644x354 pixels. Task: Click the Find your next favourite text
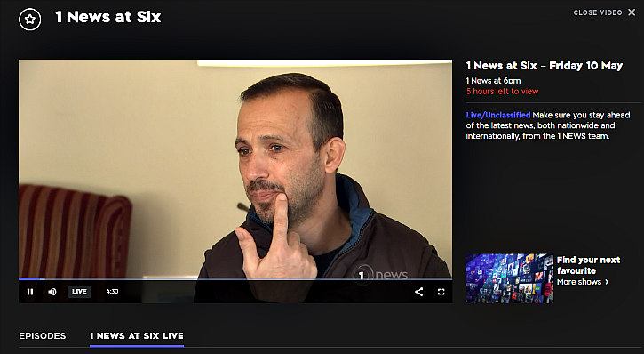589,265
